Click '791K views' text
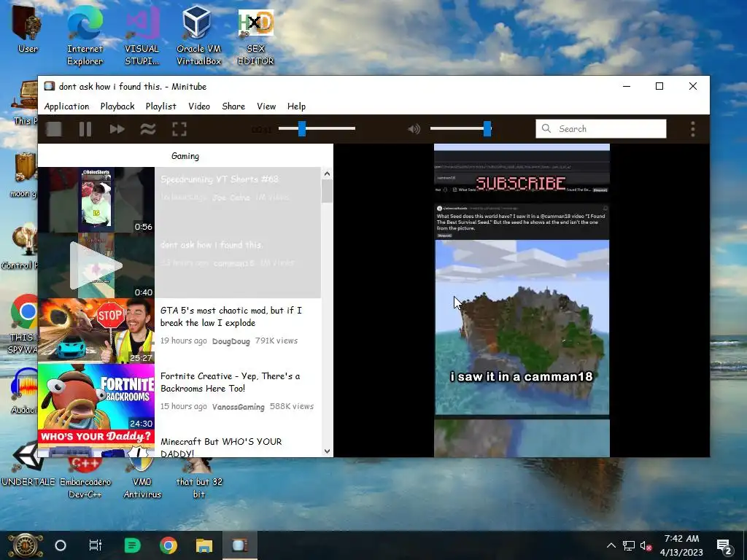 276,341
